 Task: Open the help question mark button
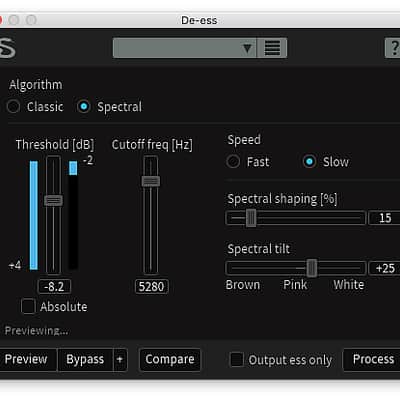(393, 48)
